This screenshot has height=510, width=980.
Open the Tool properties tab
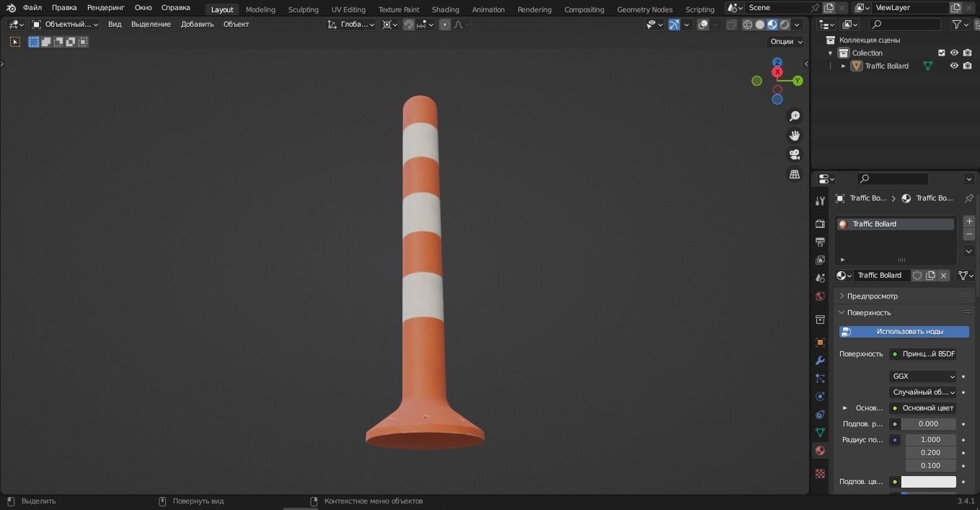(820, 201)
